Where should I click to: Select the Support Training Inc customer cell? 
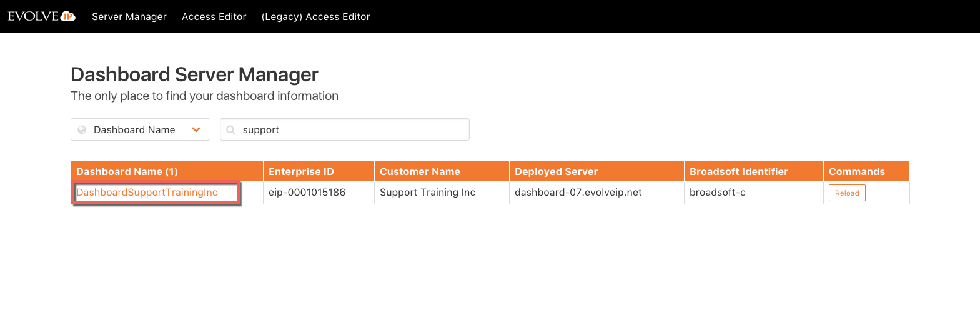point(427,193)
